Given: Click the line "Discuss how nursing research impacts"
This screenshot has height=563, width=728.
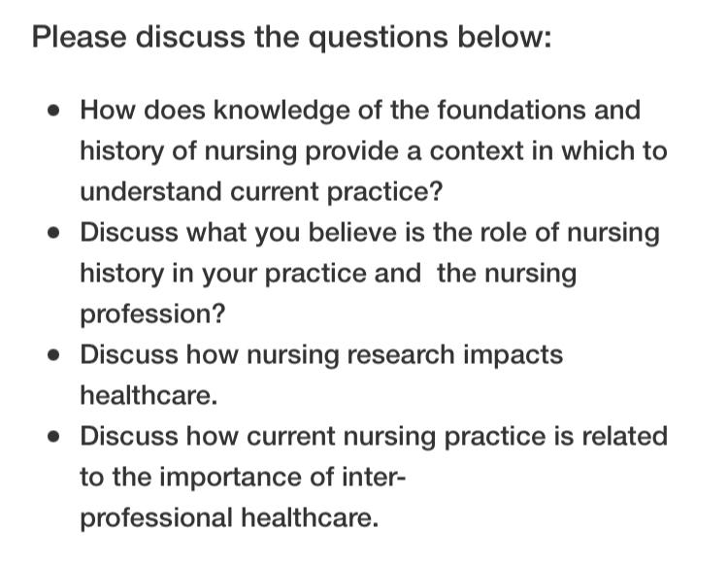Looking at the screenshot, I should 321,355.
